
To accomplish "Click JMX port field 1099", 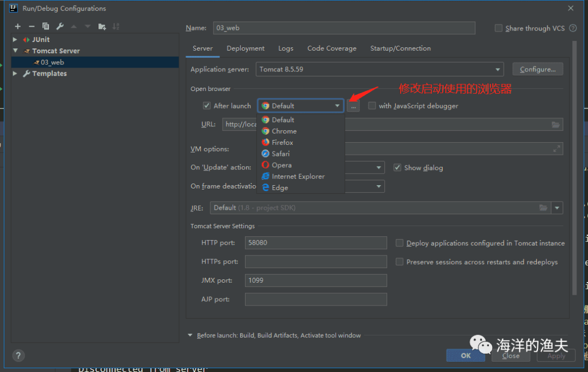I will [x=316, y=280].
